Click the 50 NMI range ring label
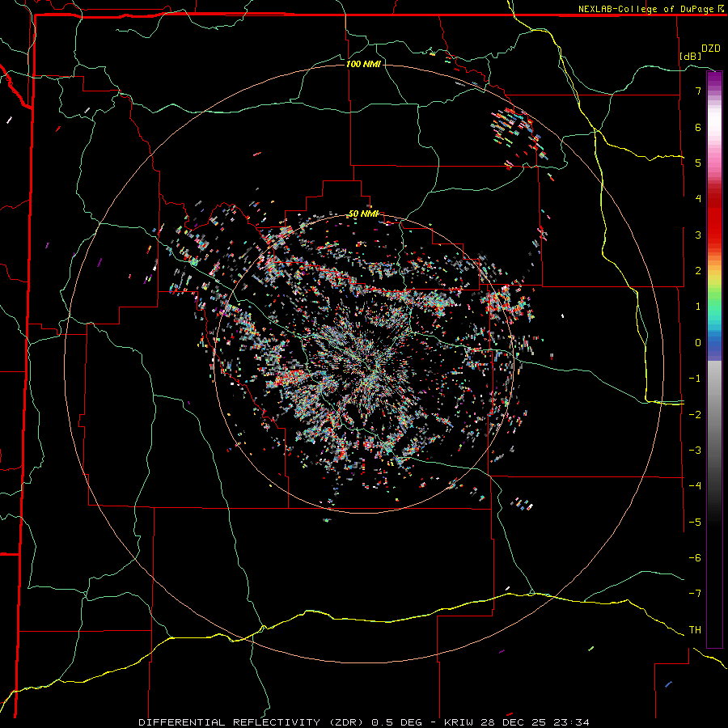 click(x=363, y=214)
